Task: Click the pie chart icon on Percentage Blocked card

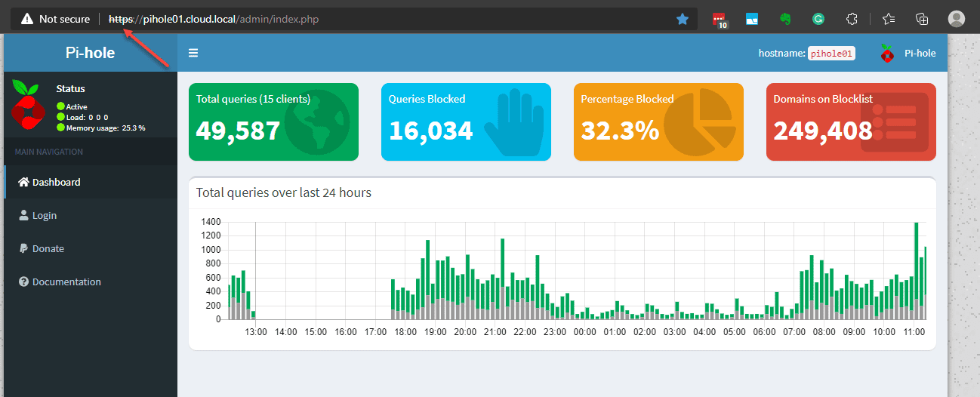Action: pos(700,123)
